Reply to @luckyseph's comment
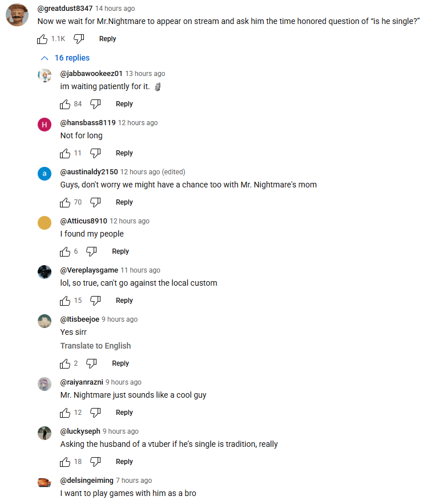 tap(124, 462)
